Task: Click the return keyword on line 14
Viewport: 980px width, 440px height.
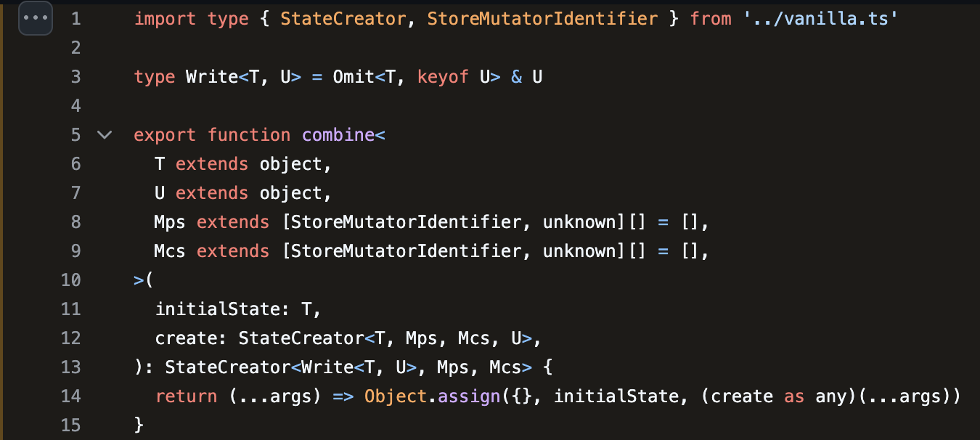Action: coord(186,396)
